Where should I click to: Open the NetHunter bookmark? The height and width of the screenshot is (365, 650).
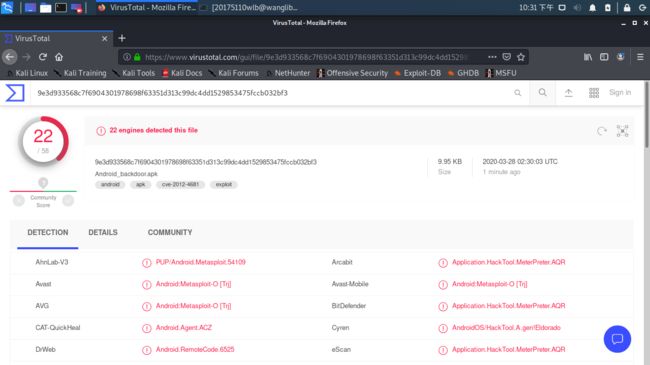pyautogui.click(x=288, y=73)
